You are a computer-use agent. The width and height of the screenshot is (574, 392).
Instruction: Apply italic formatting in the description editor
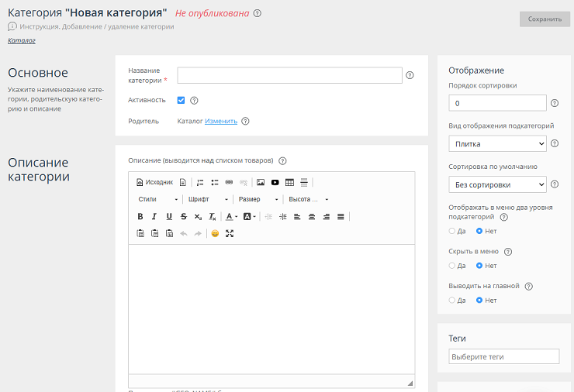tap(154, 216)
